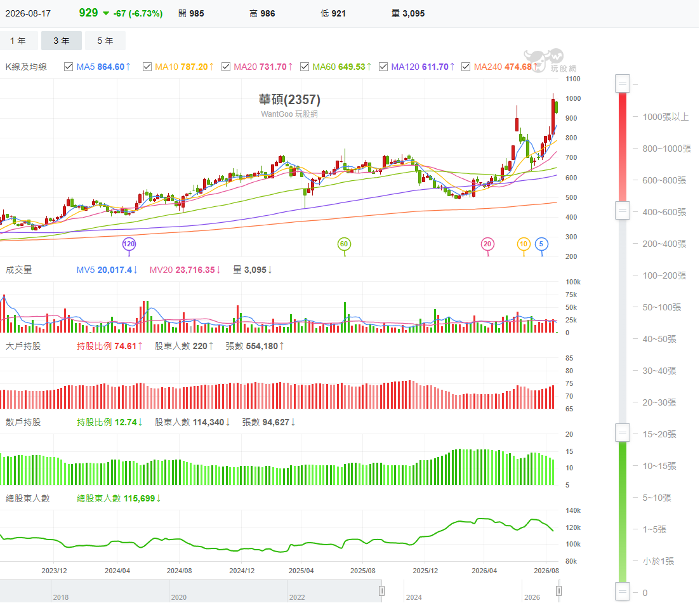
Task: Click the slider handle near 400~600張
Action: (623, 210)
